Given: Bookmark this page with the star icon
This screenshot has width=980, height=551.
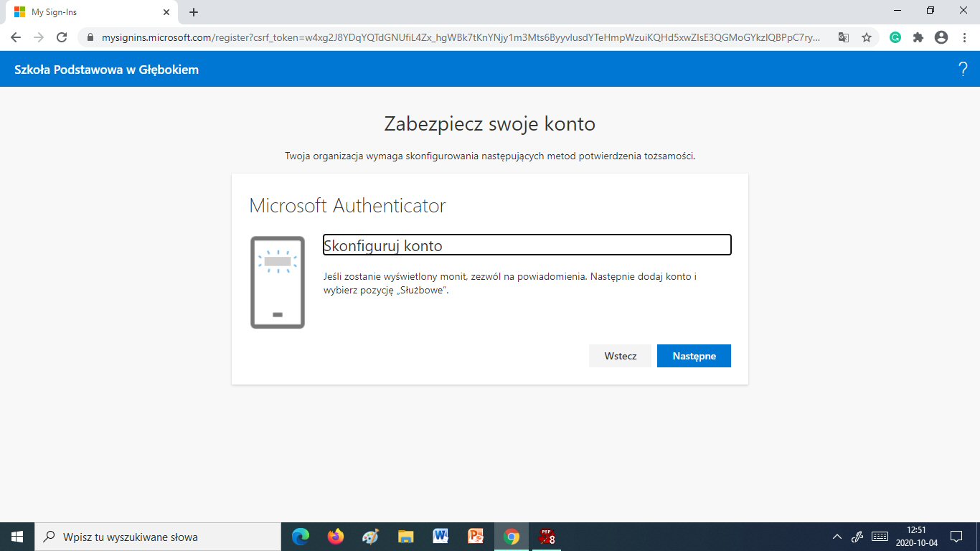Looking at the screenshot, I should click(x=867, y=37).
